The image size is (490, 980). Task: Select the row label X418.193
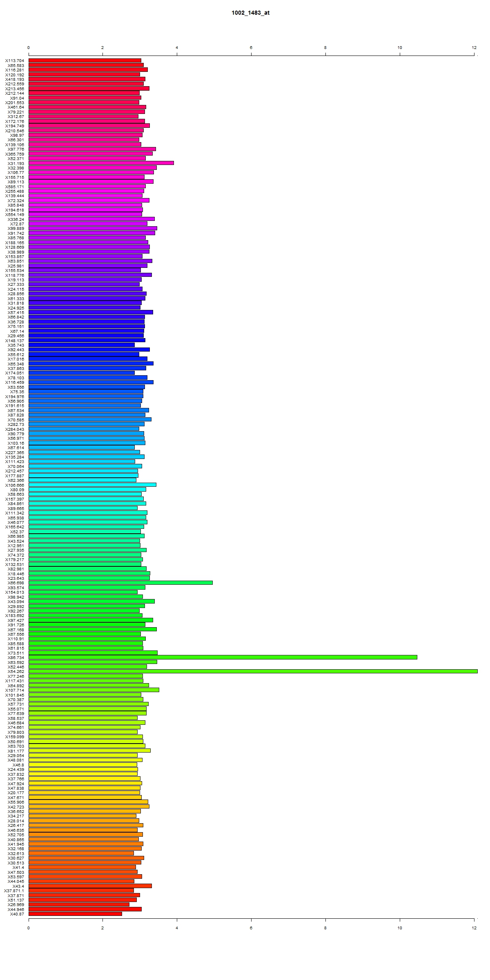point(15,79)
